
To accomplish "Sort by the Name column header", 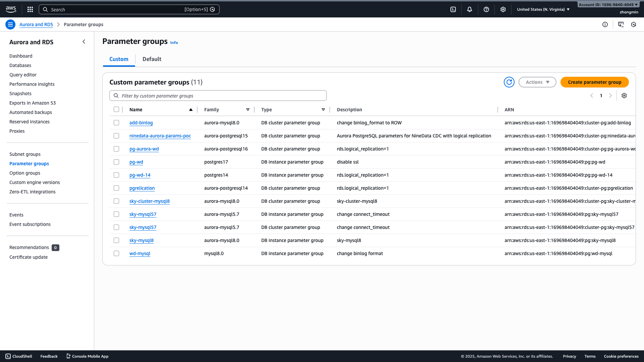I will [136, 110].
